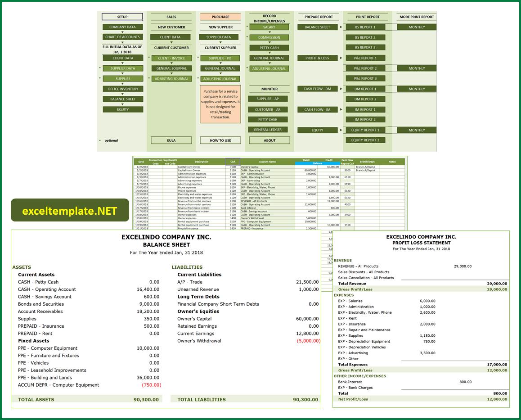Click EQUITY under Prepare Report
Image resolution: width=521 pixels, height=420 pixels.
click(317, 130)
